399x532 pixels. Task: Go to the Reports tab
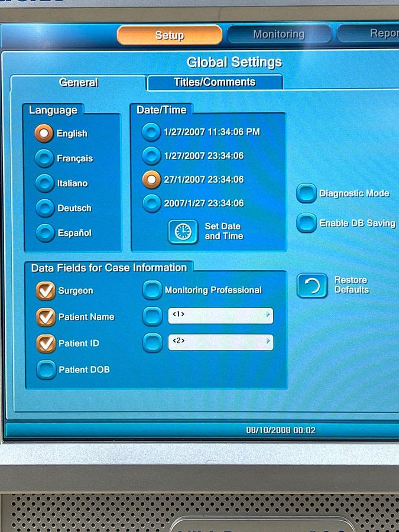point(368,33)
